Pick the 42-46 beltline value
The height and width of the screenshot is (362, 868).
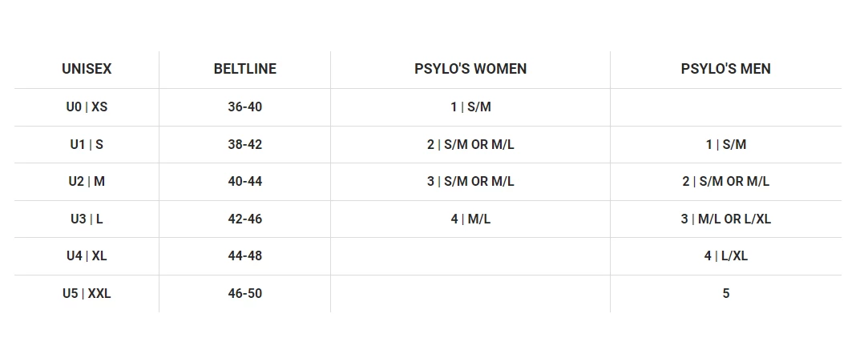[x=244, y=219]
